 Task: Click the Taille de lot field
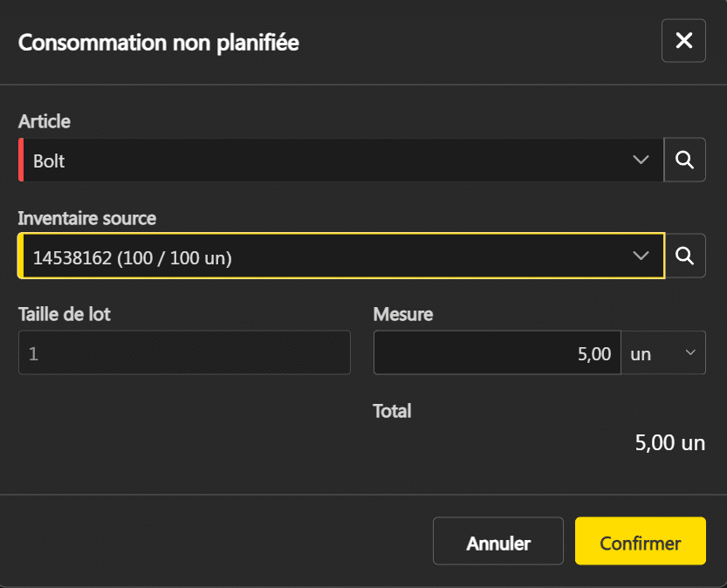184,352
